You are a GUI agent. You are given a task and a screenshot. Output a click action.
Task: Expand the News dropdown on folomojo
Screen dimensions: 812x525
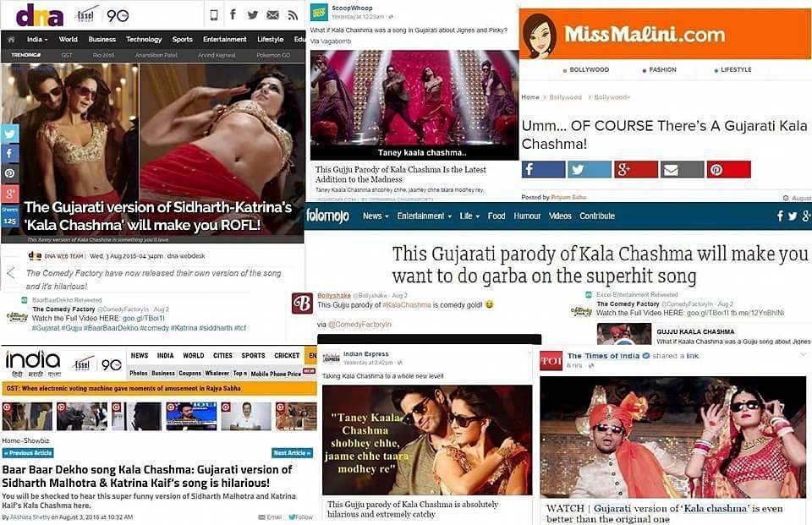[x=376, y=216]
